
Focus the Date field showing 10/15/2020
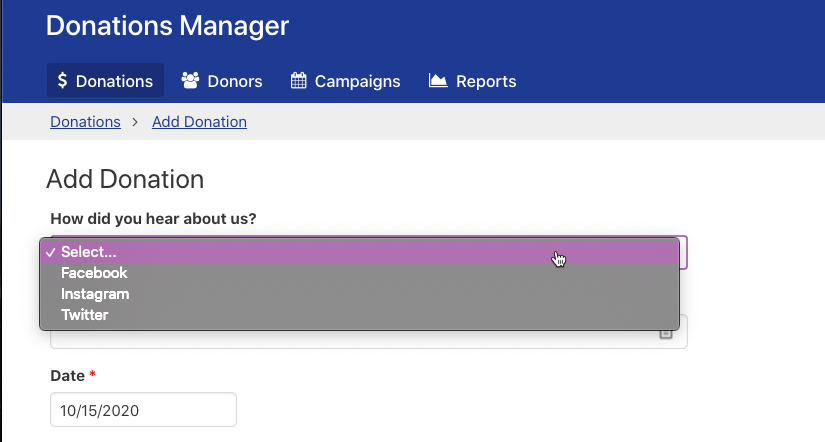pos(143,410)
